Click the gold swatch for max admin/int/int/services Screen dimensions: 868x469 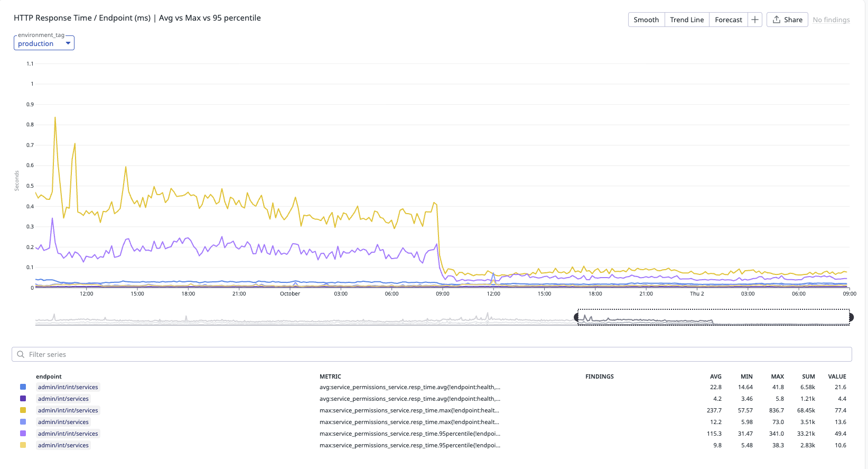23,410
